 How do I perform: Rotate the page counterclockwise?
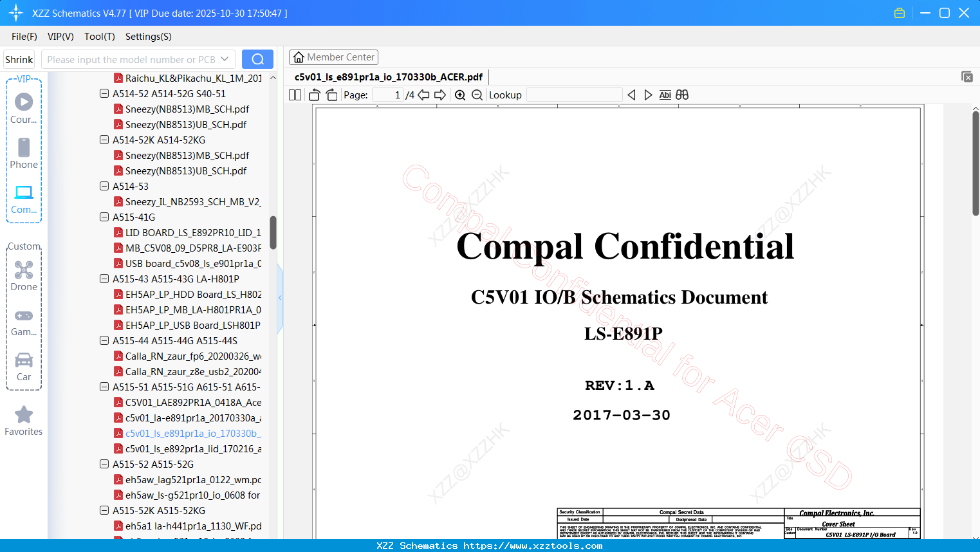tap(314, 95)
